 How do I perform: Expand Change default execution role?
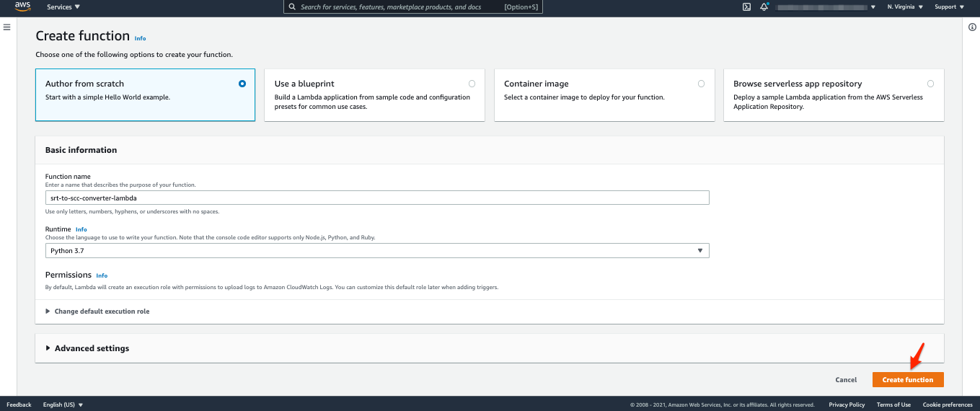coord(97,311)
